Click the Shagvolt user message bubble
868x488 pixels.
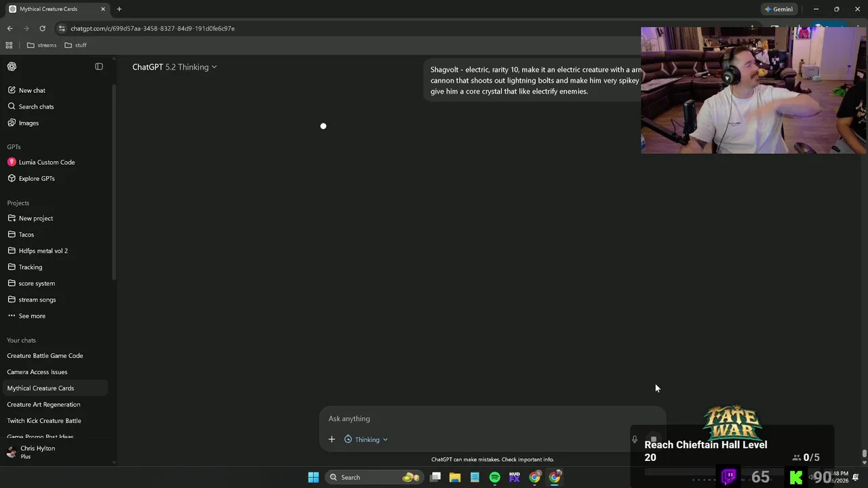click(534, 81)
